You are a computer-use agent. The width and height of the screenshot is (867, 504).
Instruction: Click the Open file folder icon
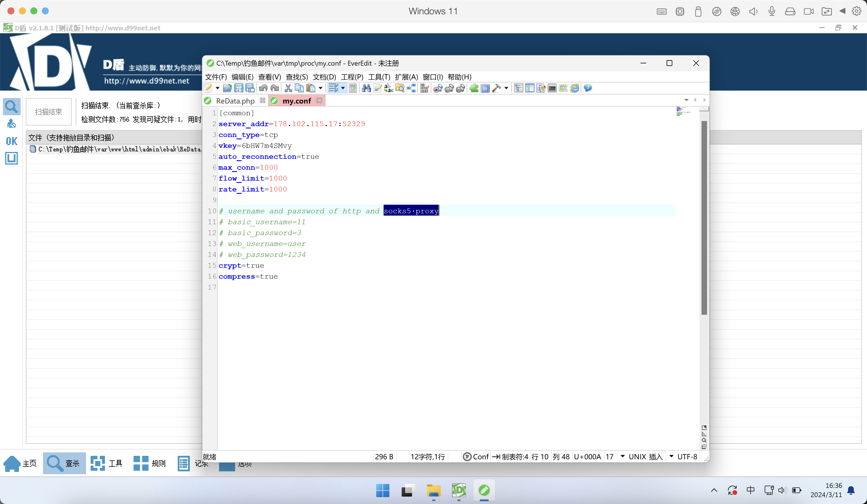227,88
